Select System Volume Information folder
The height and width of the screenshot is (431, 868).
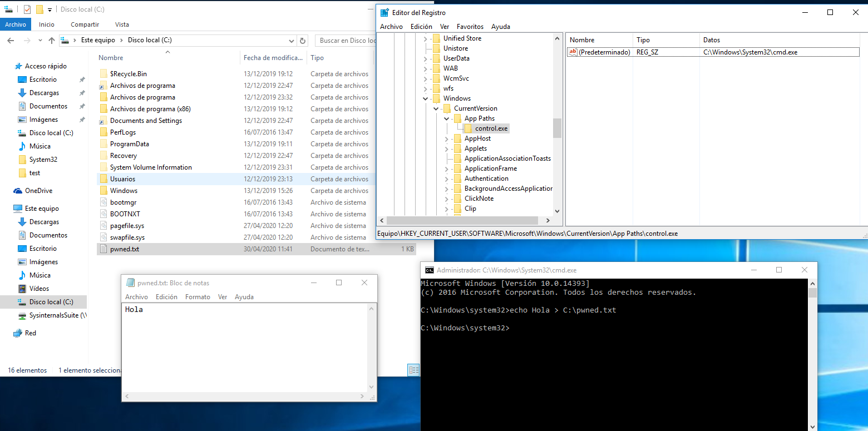(x=151, y=167)
